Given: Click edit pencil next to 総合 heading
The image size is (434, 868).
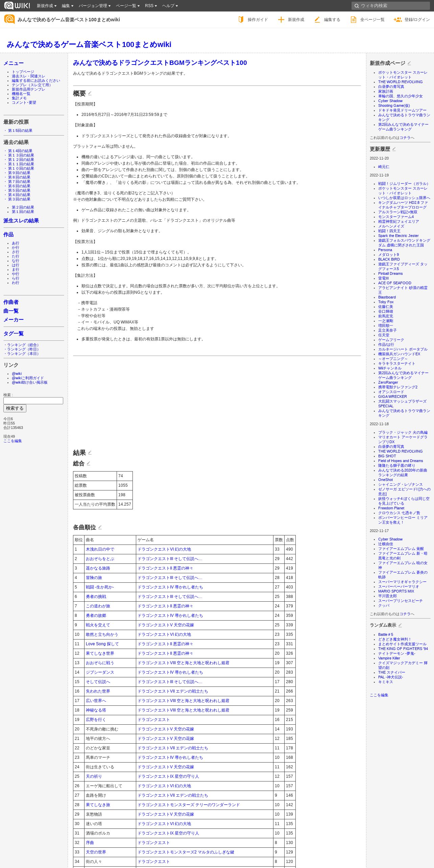Looking at the screenshot, I should (x=88, y=463).
